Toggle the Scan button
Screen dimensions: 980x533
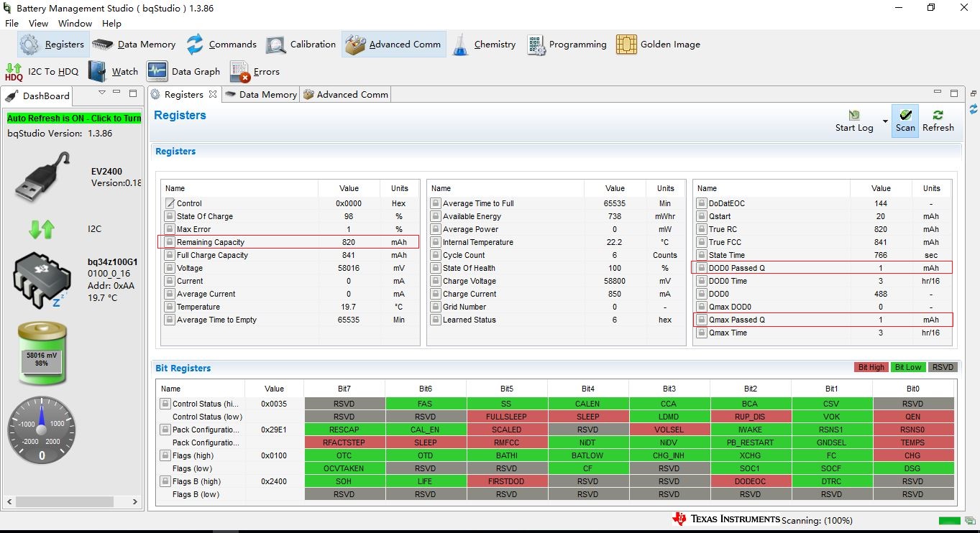pyautogui.click(x=905, y=121)
